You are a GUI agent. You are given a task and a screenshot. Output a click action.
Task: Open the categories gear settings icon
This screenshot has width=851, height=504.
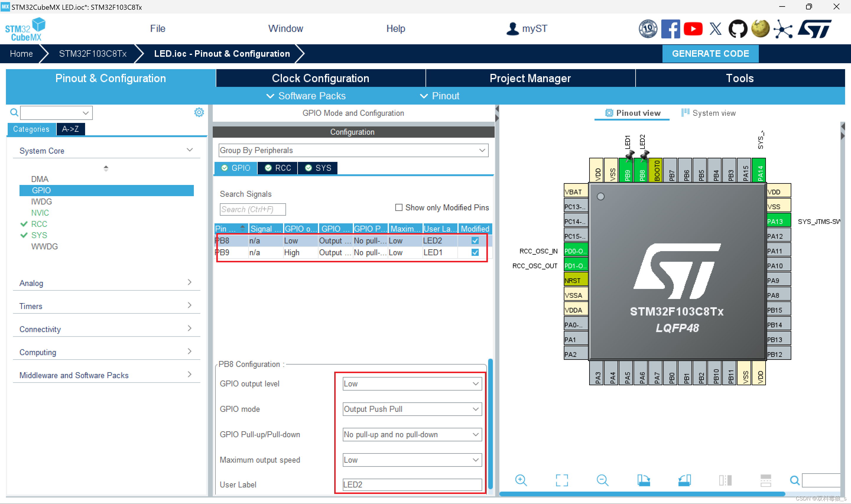coord(199,113)
